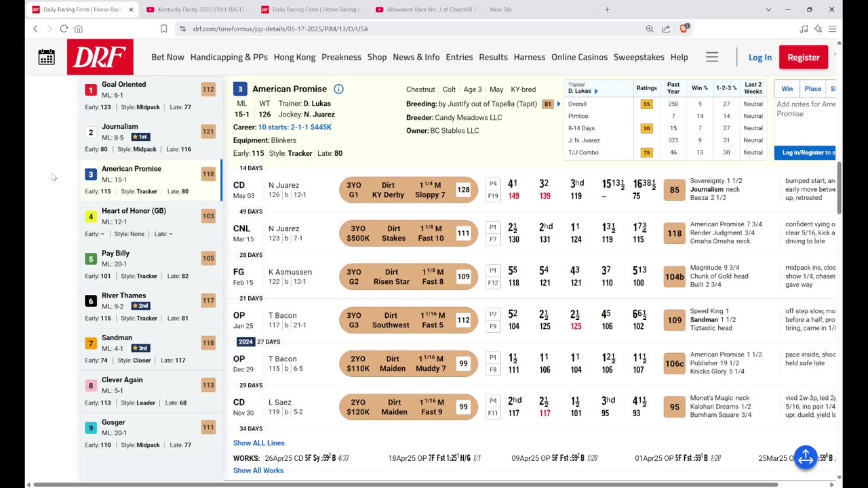Select Journalism in horse list
Image resolution: width=868 pixels, height=488 pixels.
tap(150, 138)
